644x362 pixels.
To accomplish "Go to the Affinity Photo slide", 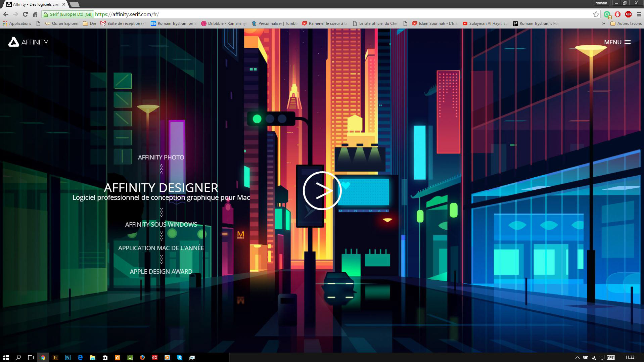I will [x=161, y=157].
